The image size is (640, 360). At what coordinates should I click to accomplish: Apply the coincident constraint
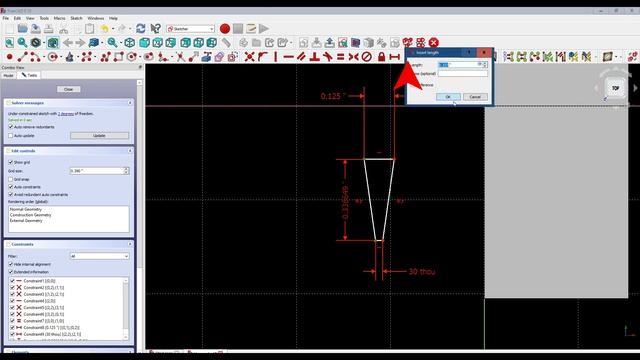[249, 57]
